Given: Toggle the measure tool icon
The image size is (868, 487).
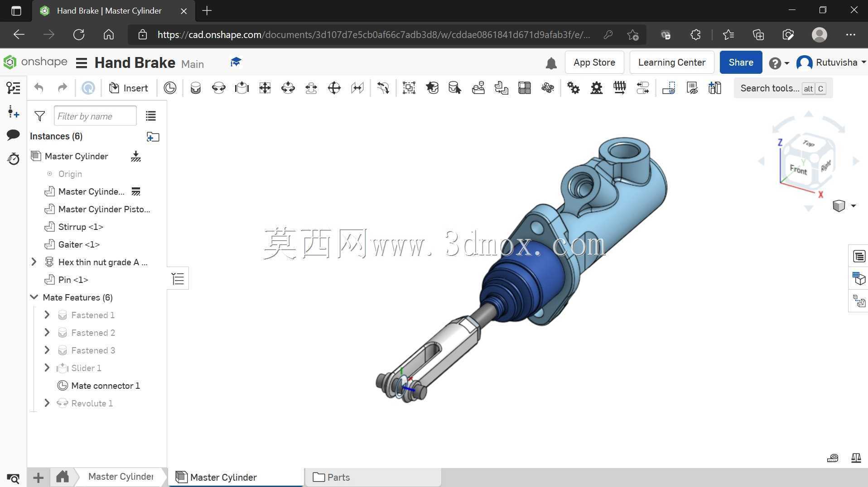Looking at the screenshot, I should (x=833, y=458).
